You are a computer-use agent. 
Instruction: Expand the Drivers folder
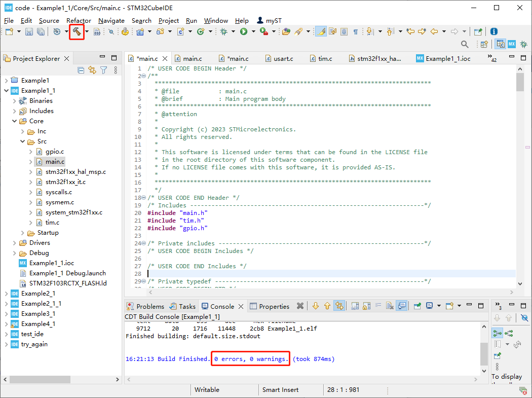pos(15,243)
